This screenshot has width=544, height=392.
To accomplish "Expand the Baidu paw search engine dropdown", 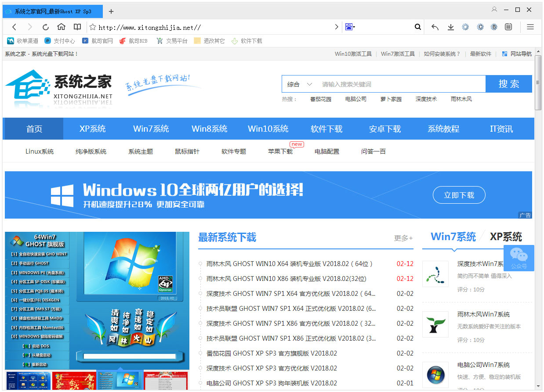I will (350, 27).
